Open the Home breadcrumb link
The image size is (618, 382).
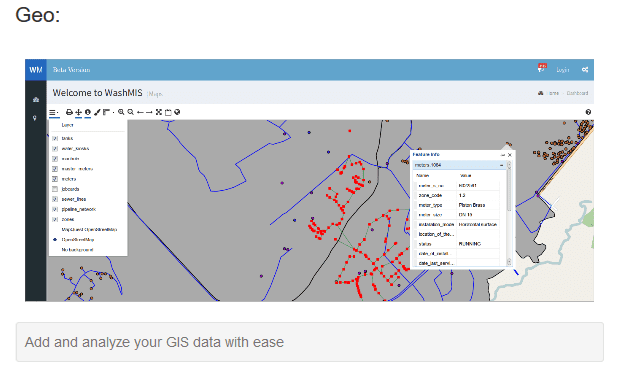(553, 93)
